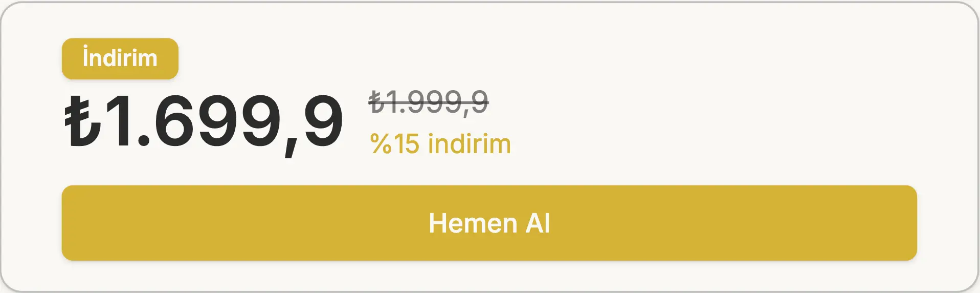Click the %15 indirim label

(x=440, y=144)
